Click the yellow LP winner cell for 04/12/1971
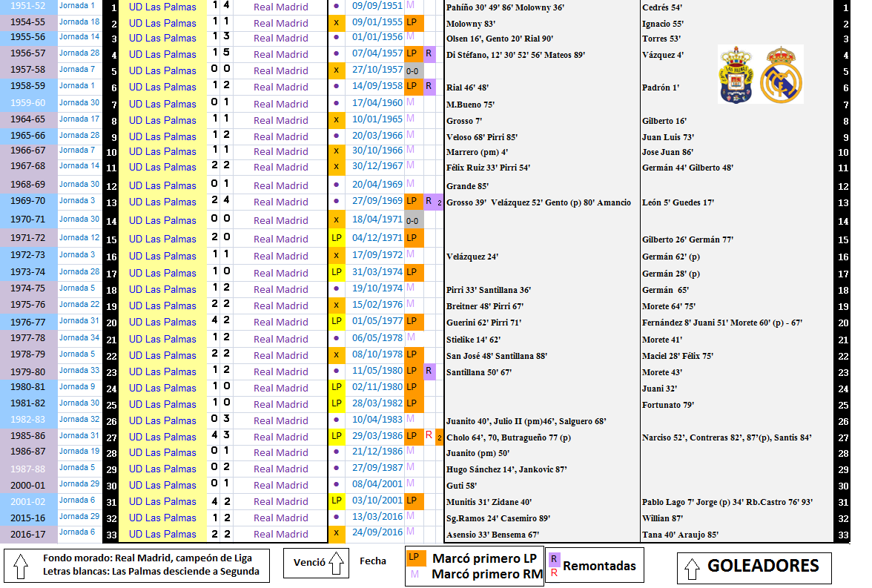The image size is (872, 588). pos(336,239)
